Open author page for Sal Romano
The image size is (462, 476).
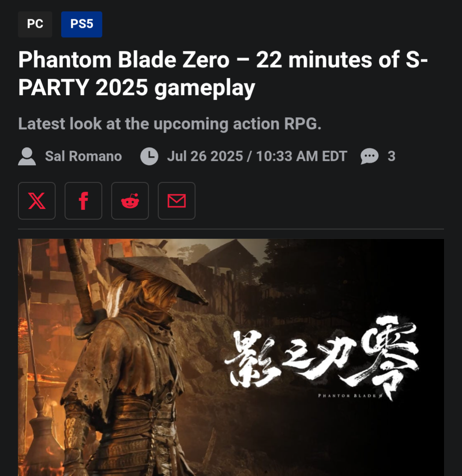click(83, 156)
